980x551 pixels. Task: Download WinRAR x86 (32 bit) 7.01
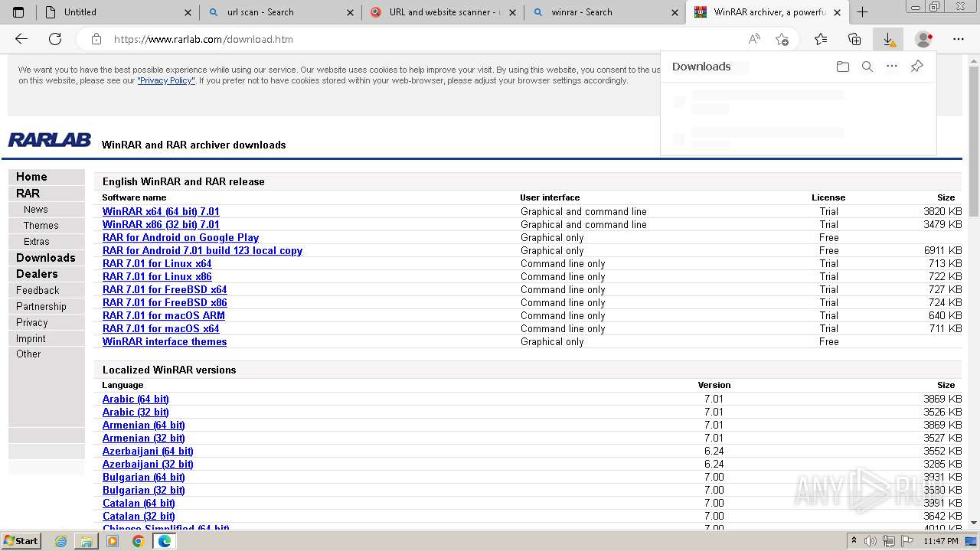(161, 225)
